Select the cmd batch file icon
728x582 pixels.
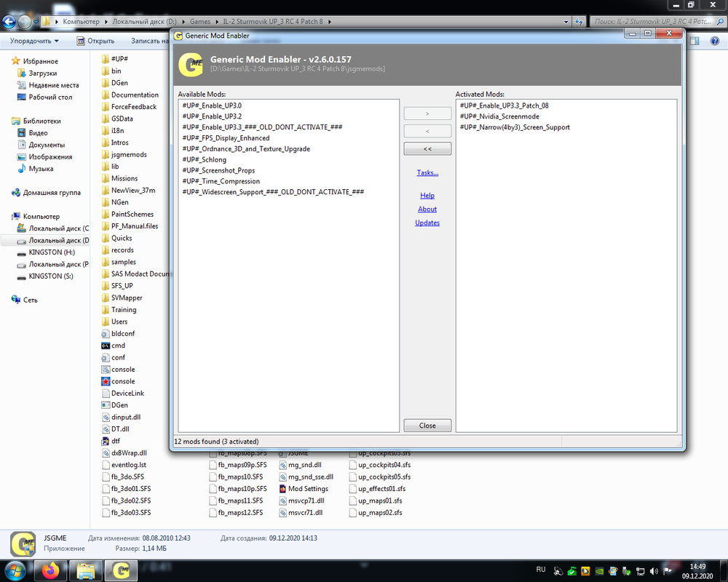click(106, 346)
